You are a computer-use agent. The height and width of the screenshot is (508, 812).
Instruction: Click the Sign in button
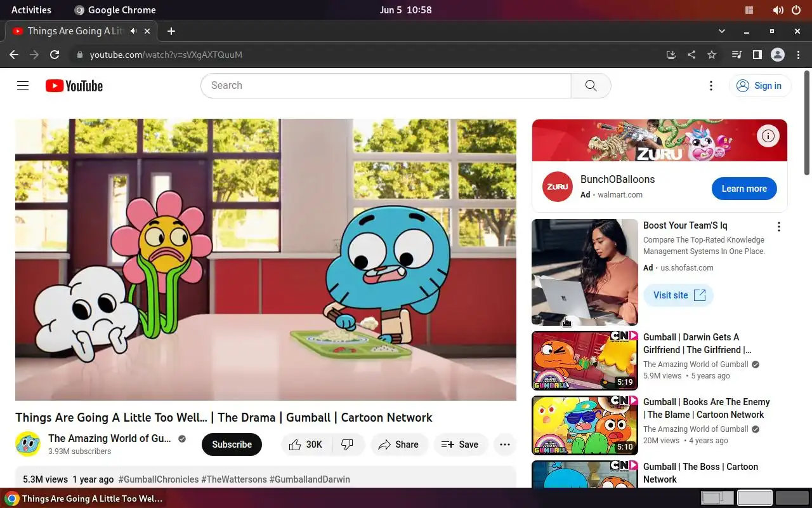click(x=759, y=86)
